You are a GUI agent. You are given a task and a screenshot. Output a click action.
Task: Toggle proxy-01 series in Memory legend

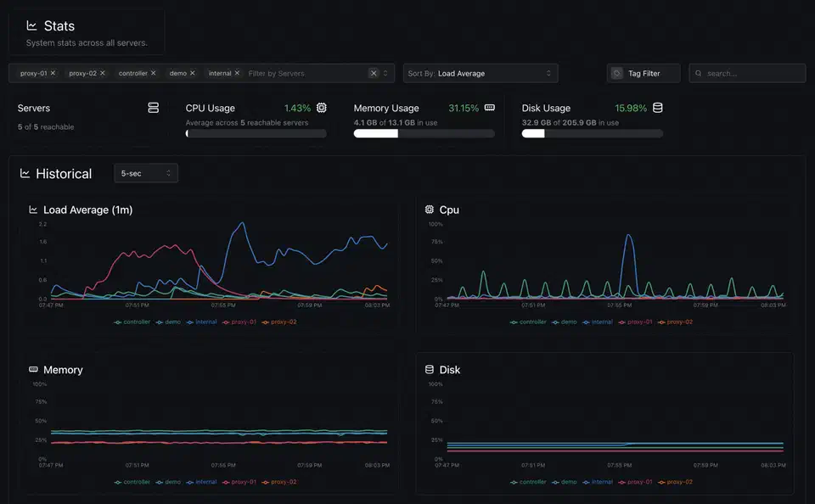pyautogui.click(x=239, y=482)
